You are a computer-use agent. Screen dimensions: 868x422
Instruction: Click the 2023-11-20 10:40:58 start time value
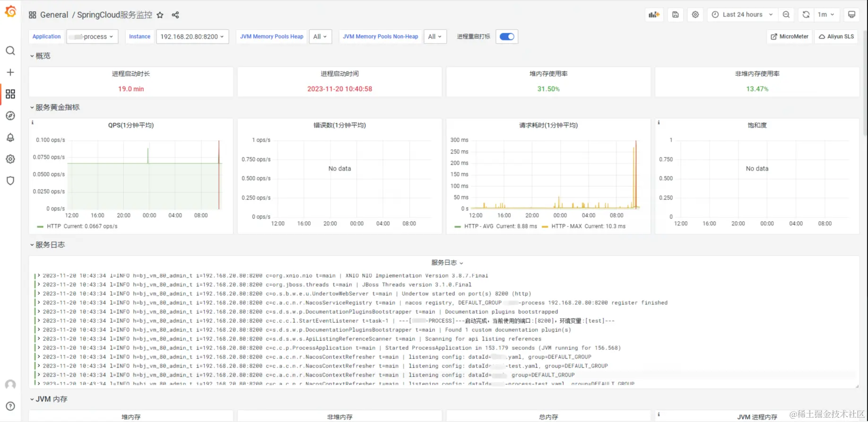click(x=339, y=89)
